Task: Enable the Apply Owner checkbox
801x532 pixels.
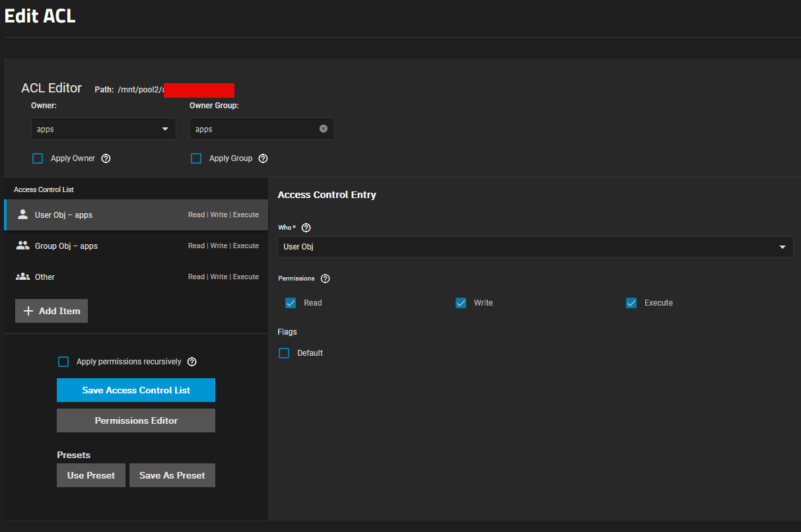Action: [x=38, y=158]
